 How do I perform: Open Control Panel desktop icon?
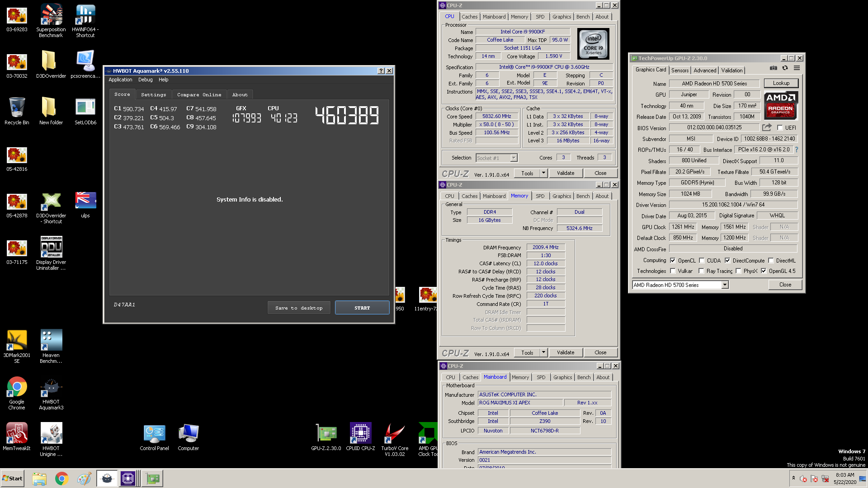(x=154, y=437)
